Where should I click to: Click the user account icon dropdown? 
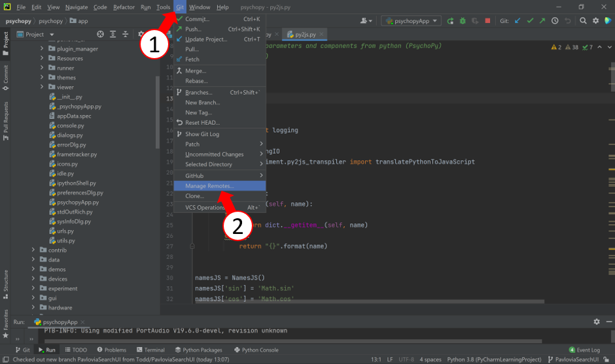[366, 21]
